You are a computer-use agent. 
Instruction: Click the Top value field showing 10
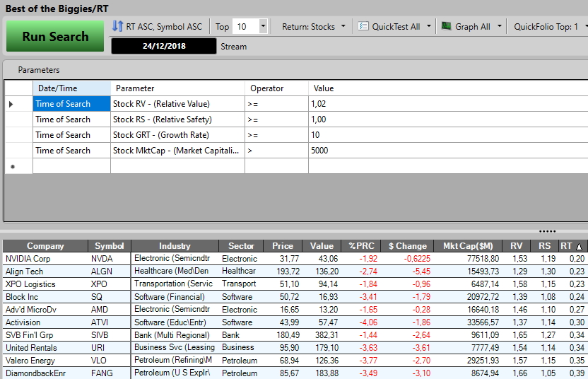click(x=246, y=27)
